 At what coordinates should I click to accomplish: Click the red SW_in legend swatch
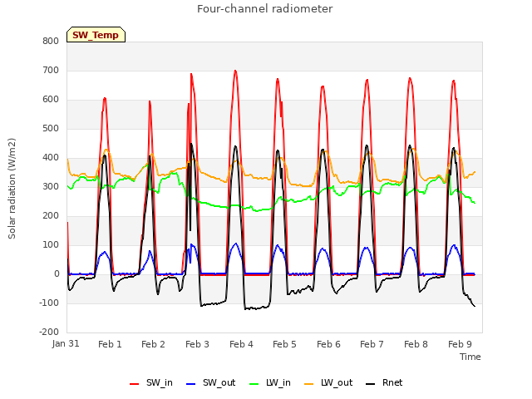tap(135, 384)
